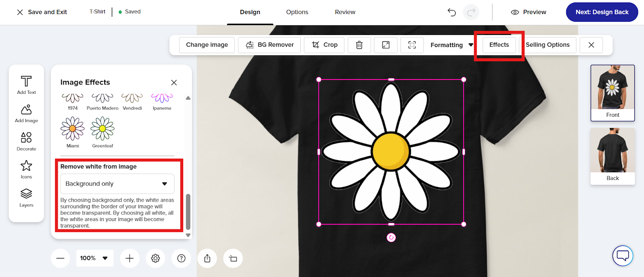Screen dimensions: 644x277
Task: Open the Background only dropdown
Action: [117, 184]
